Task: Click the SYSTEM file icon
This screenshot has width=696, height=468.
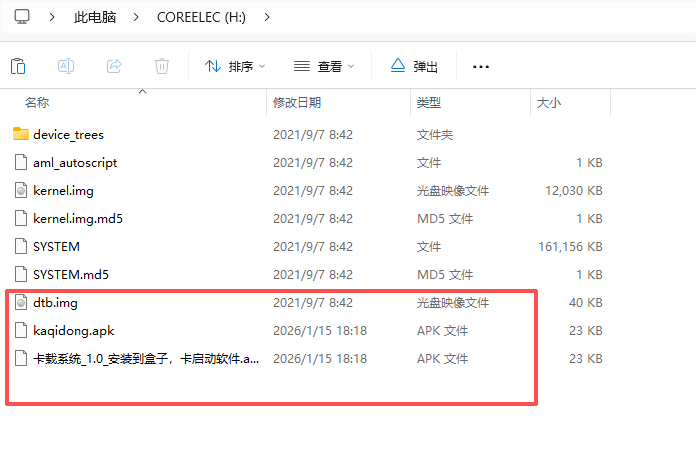Action: pyautogui.click(x=21, y=246)
